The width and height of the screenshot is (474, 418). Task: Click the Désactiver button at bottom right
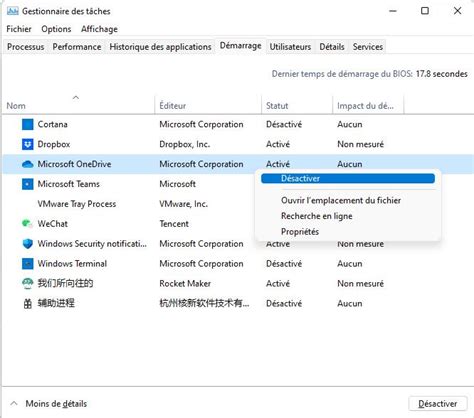(x=437, y=404)
